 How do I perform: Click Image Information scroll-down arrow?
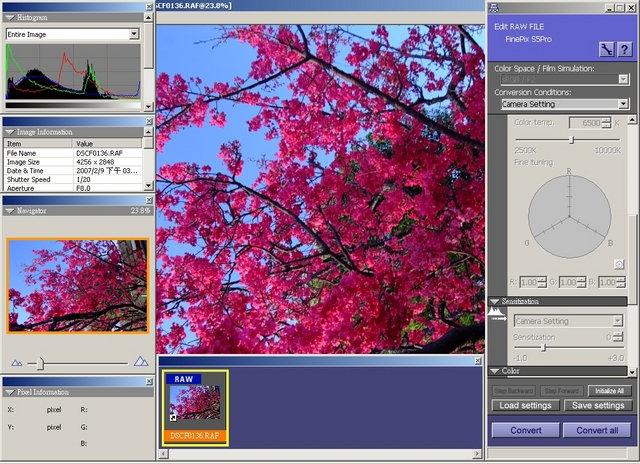coord(149,186)
